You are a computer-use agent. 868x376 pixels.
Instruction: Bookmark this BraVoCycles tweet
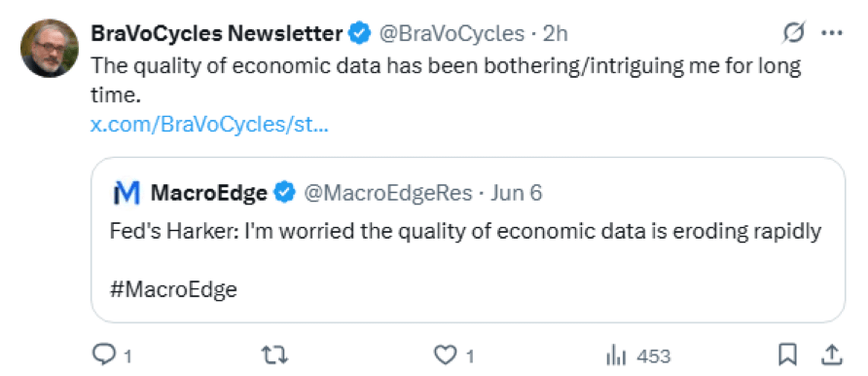click(787, 356)
